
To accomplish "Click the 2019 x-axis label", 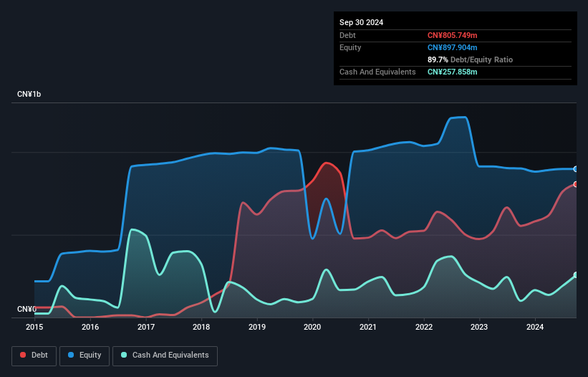I will tap(257, 327).
